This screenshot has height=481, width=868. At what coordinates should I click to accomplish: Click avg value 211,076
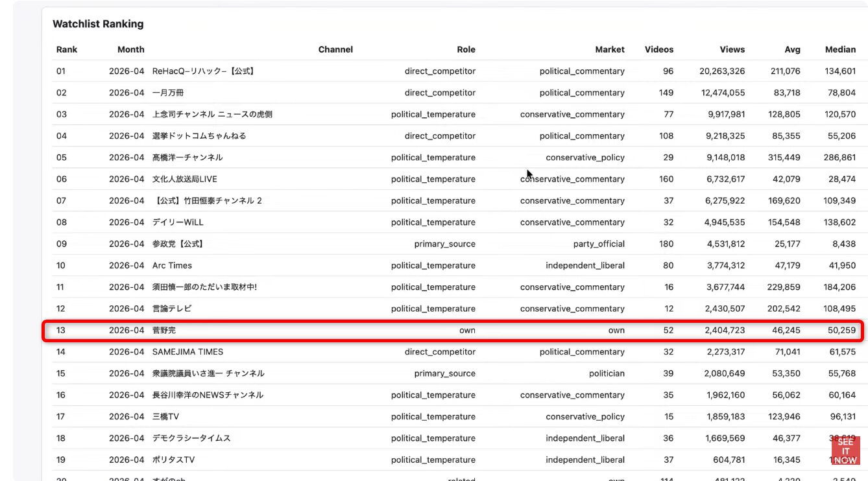[x=786, y=71]
